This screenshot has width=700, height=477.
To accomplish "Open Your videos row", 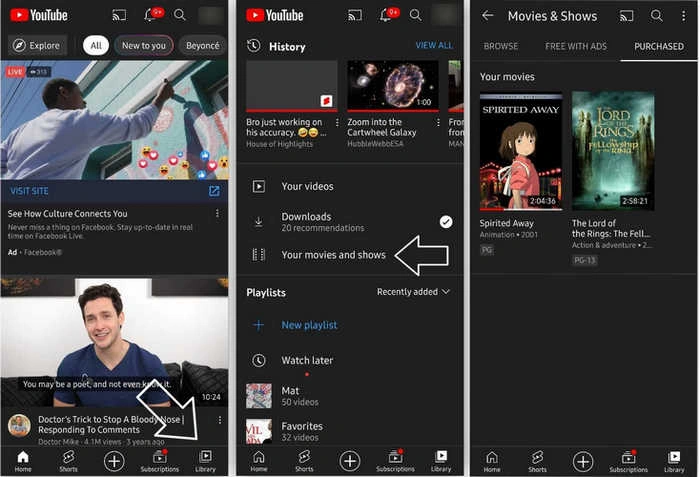I will (350, 186).
